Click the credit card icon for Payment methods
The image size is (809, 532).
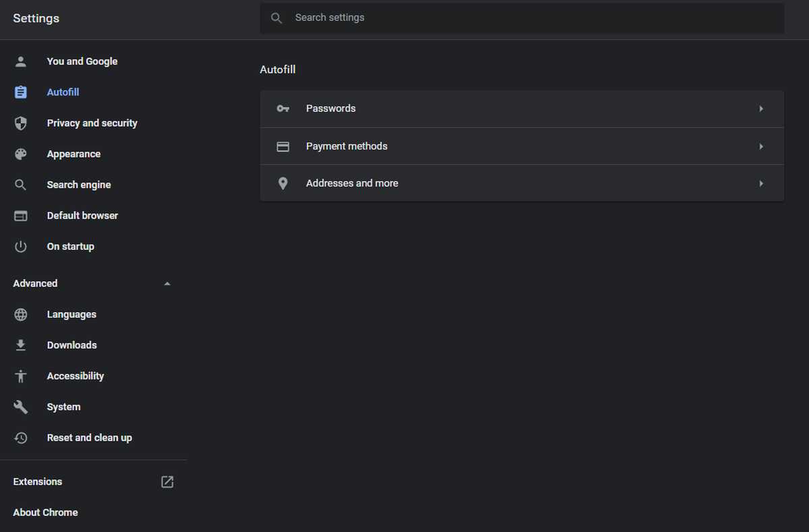tap(282, 146)
